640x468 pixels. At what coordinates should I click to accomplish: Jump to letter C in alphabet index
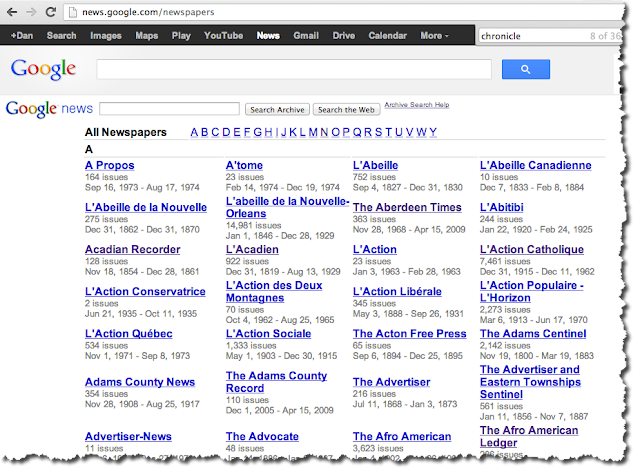coord(215,132)
